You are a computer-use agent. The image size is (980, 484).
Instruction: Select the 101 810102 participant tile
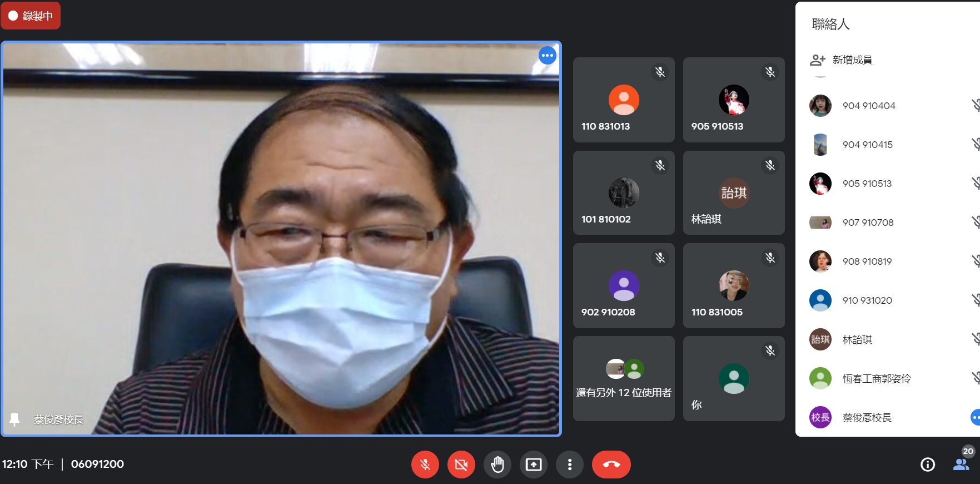[624, 192]
